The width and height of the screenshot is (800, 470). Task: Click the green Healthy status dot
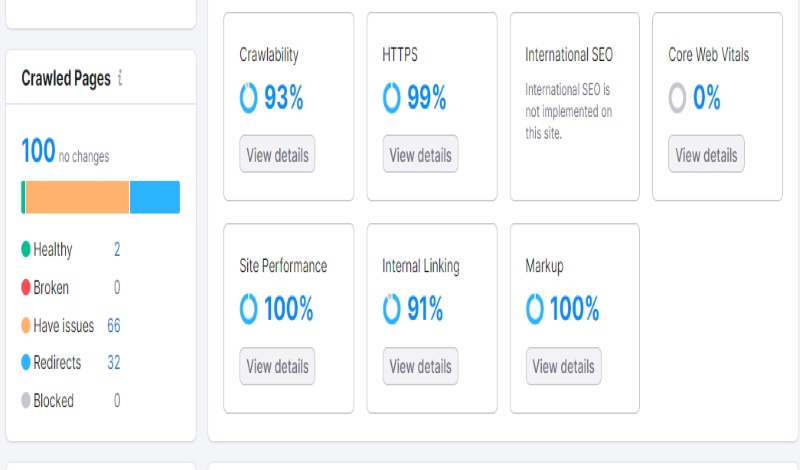(x=26, y=250)
